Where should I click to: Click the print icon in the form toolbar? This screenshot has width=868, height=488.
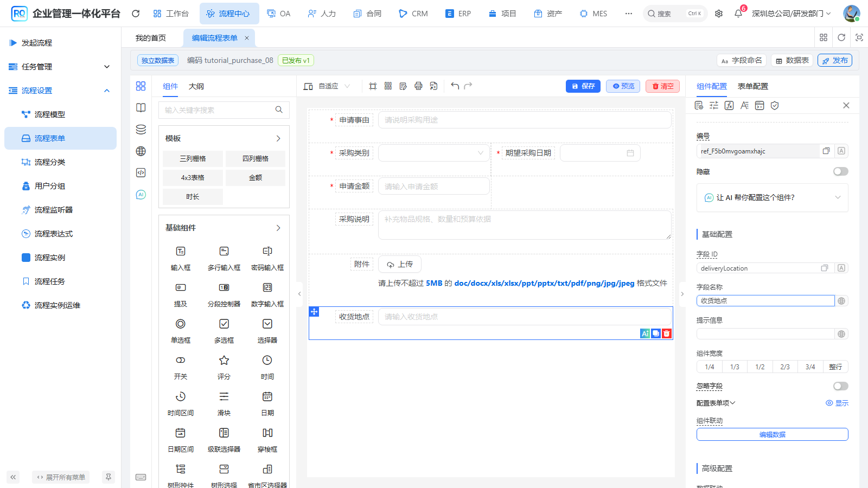[x=418, y=86]
